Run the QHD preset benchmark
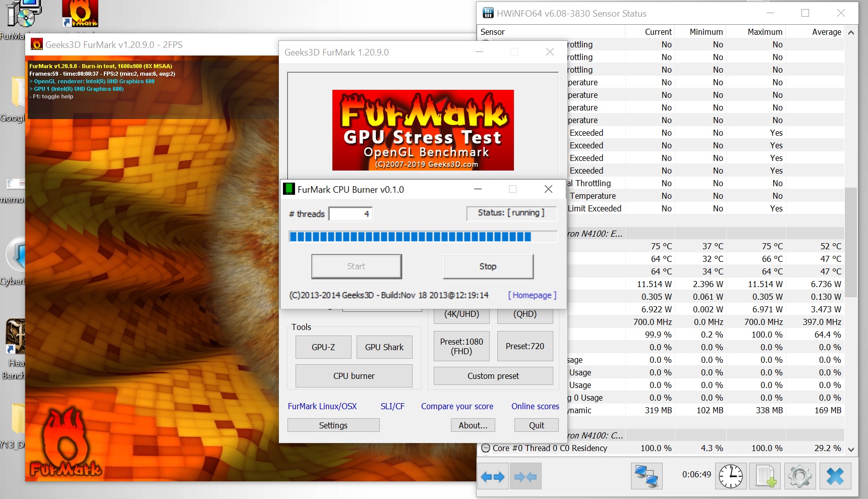 pos(525,315)
